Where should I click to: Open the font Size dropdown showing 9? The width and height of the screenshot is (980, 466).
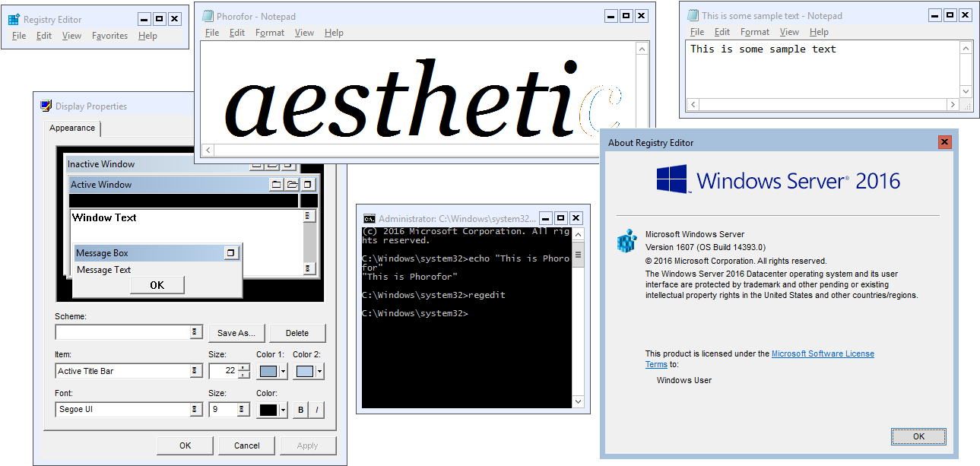coord(243,409)
